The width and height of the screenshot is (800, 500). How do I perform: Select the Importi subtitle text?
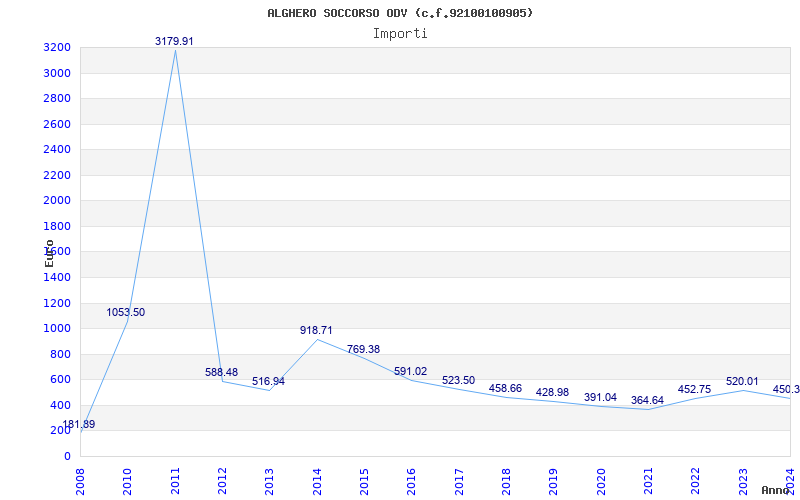coord(400,34)
